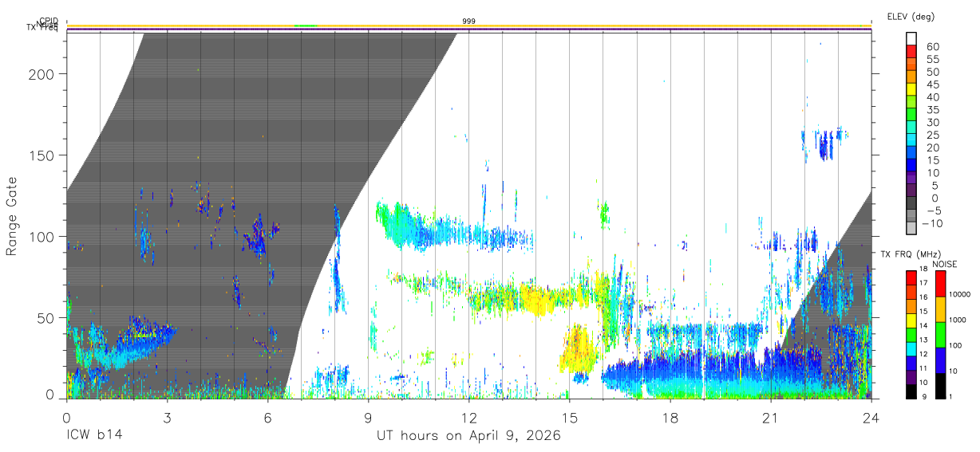Click the 'UT hours on April 9, 2026' title
980x452 pixels.
pos(469,436)
